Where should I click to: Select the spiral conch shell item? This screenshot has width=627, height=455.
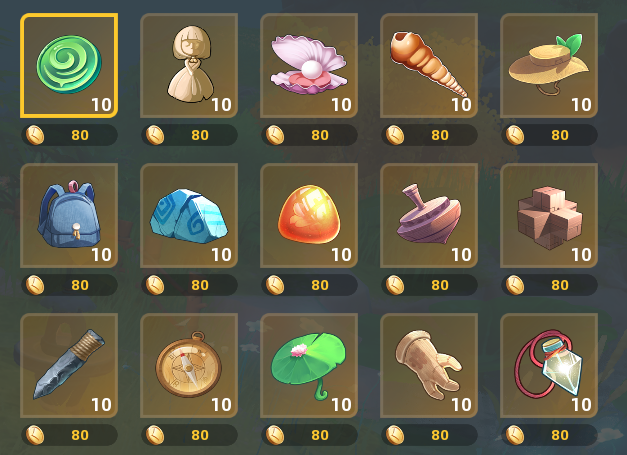tap(429, 66)
